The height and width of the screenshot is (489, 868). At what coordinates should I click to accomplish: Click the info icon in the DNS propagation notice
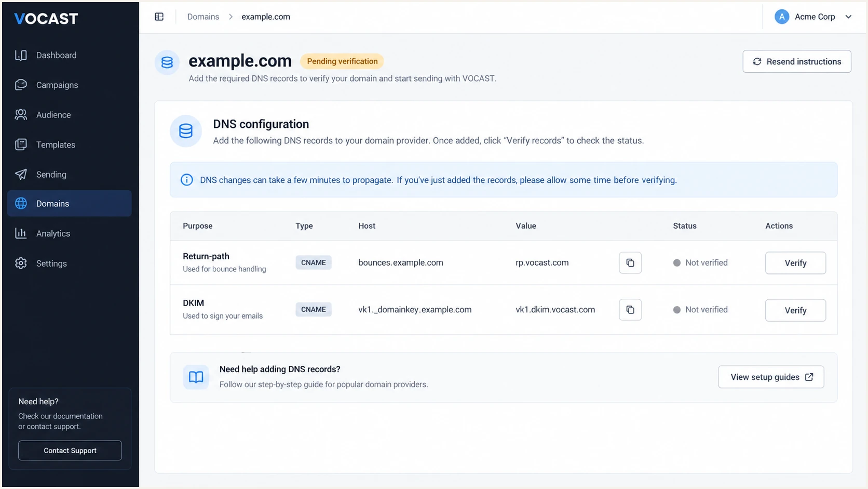tap(186, 180)
